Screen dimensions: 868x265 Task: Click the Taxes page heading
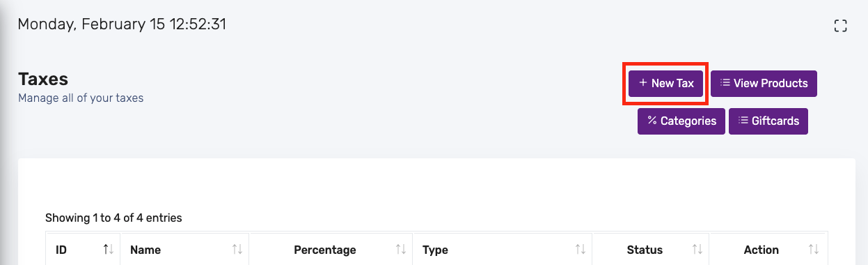tap(43, 79)
